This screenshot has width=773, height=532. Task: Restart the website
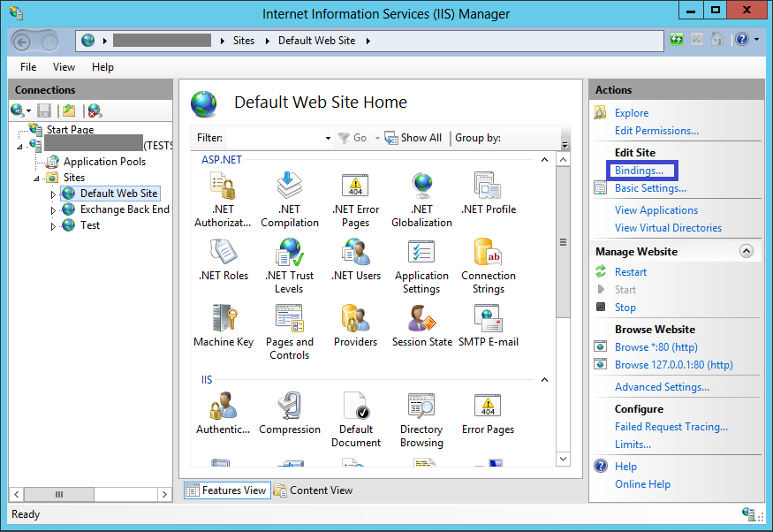631,272
